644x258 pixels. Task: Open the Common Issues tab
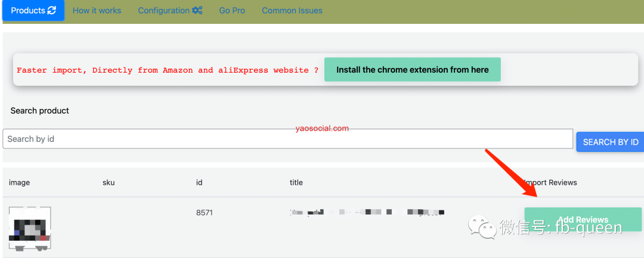pos(292,11)
